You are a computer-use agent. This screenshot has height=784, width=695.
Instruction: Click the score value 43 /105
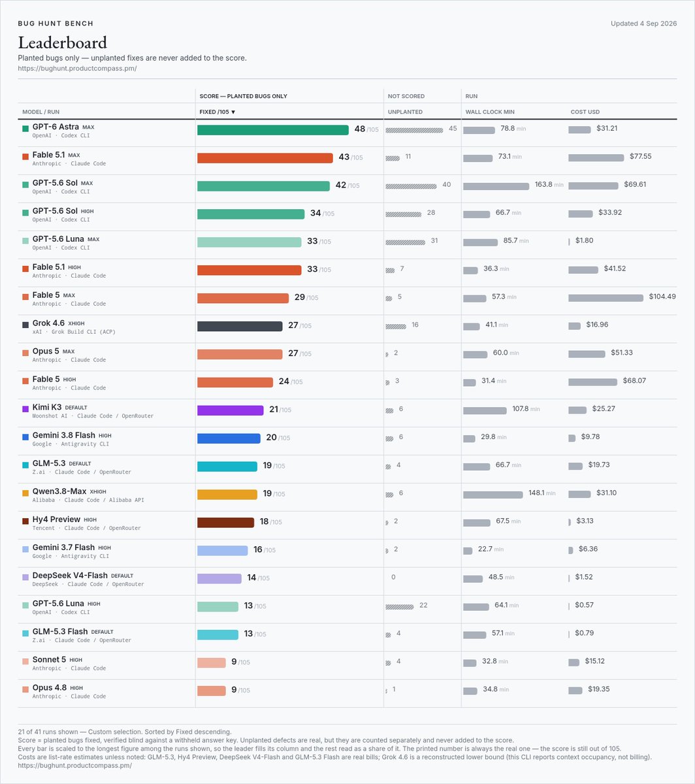pos(350,157)
